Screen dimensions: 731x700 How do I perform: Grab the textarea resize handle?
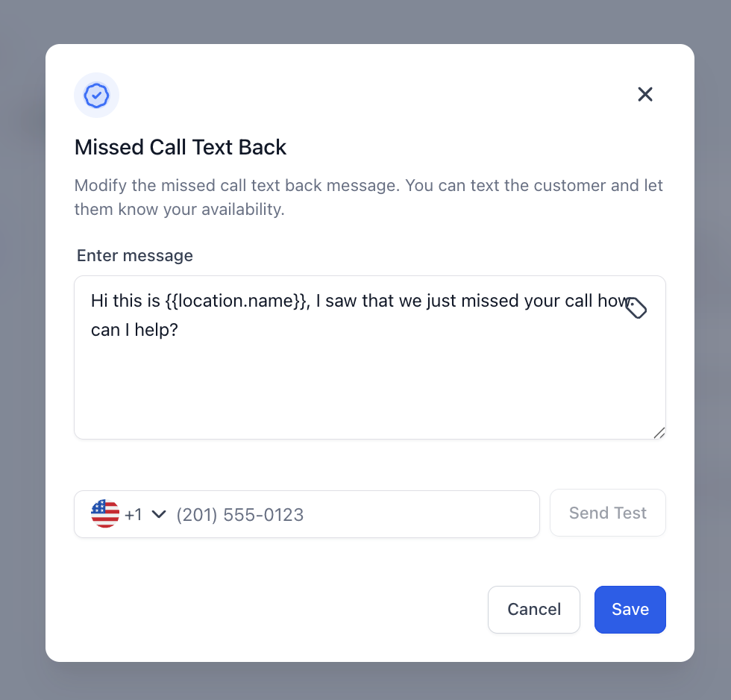(659, 433)
